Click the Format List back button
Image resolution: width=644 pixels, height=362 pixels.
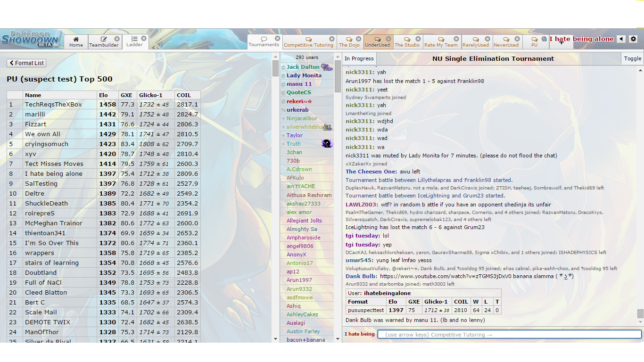[26, 63]
